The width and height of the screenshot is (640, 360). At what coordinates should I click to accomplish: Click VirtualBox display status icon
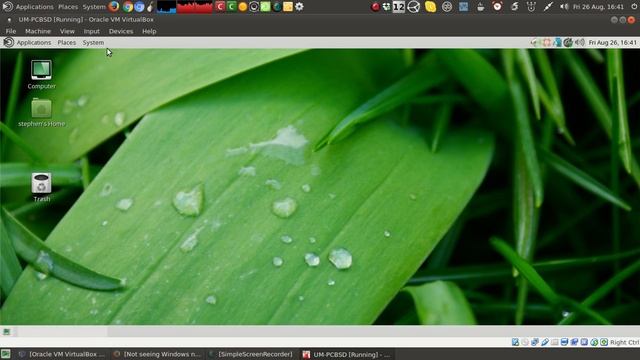click(564, 342)
